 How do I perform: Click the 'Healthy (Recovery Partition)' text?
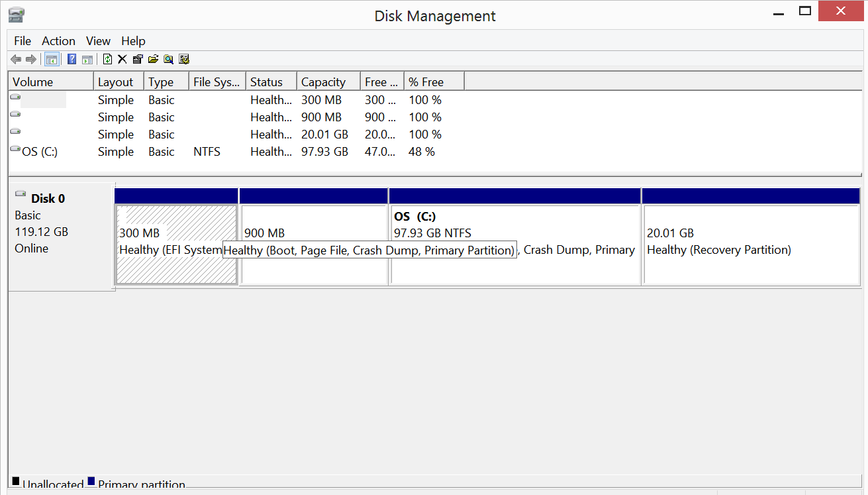[x=719, y=250]
